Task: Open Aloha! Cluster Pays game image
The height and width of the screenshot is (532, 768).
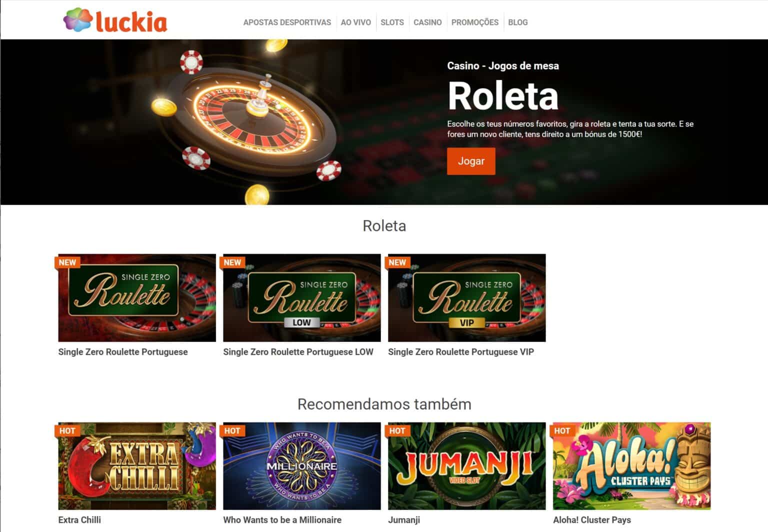Action: click(x=632, y=466)
